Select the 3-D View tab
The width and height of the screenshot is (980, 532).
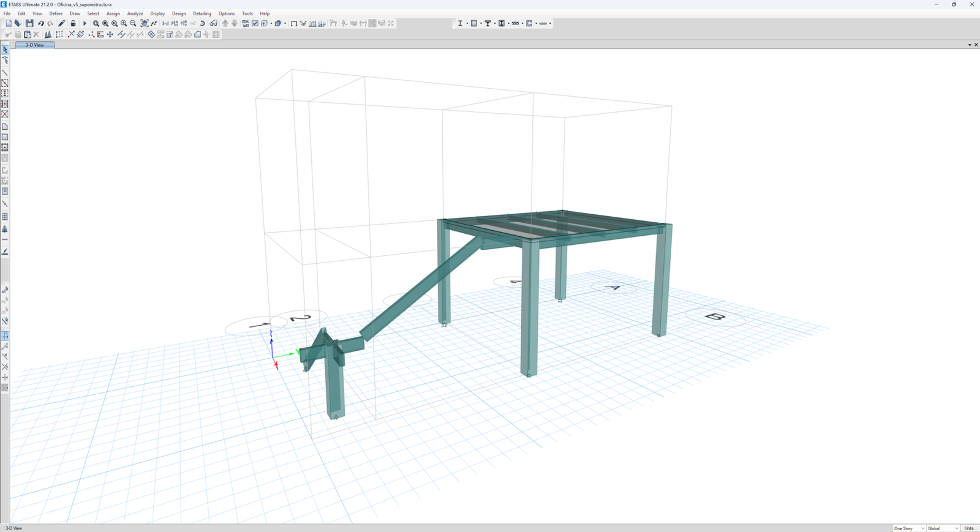click(35, 45)
